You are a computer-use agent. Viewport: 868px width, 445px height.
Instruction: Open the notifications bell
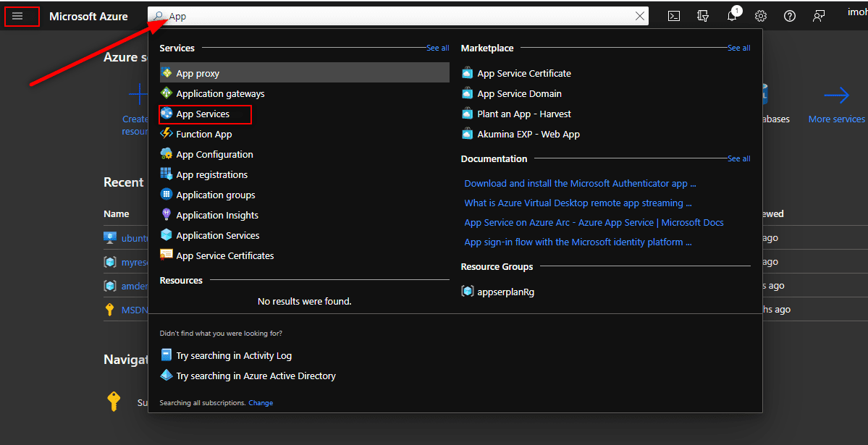tap(733, 16)
